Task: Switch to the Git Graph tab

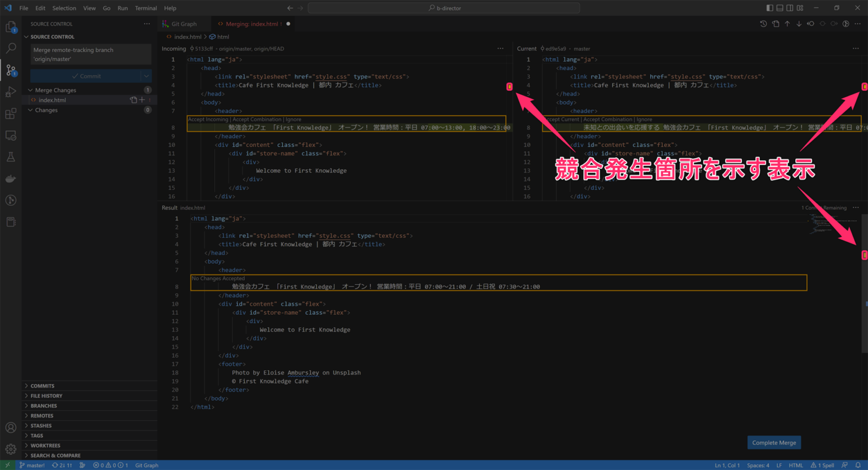Action: (x=184, y=24)
